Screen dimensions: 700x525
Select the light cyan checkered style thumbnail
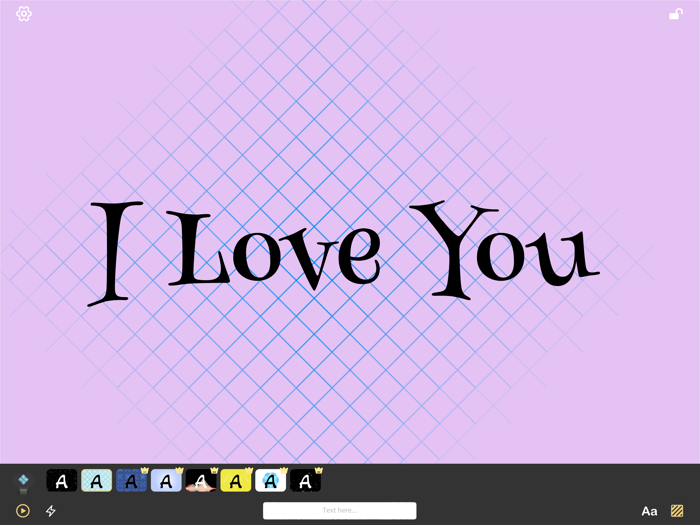coord(96,481)
